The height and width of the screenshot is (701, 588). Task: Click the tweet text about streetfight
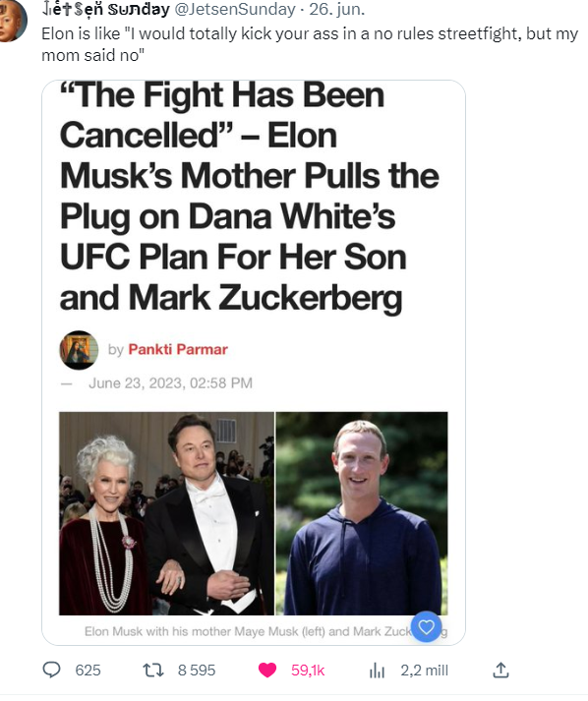pyautogui.click(x=310, y=44)
